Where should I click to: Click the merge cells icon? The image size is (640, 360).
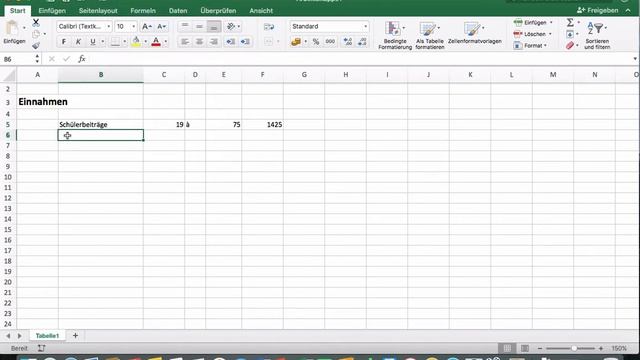tap(268, 42)
